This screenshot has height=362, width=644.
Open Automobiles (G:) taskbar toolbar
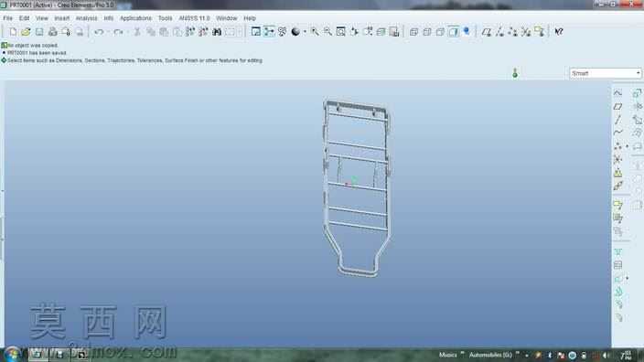pyautogui.click(x=490, y=355)
